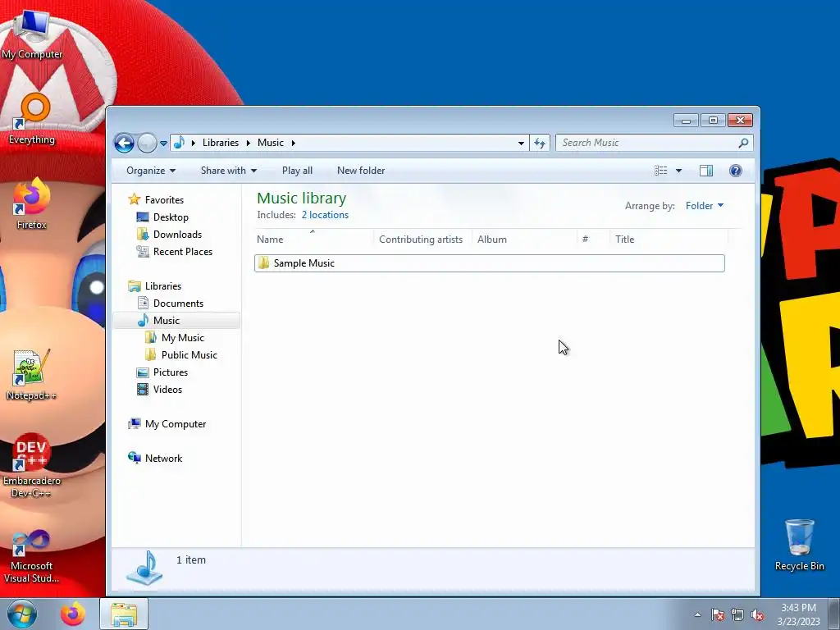
Task: Sort by the Title column header
Action: click(x=669, y=239)
